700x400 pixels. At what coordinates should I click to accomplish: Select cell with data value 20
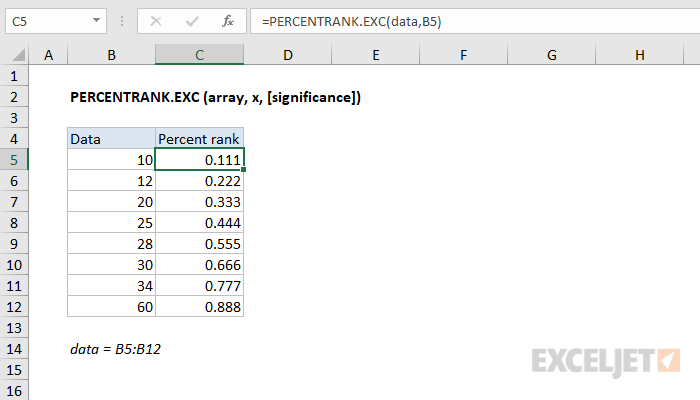(x=111, y=202)
